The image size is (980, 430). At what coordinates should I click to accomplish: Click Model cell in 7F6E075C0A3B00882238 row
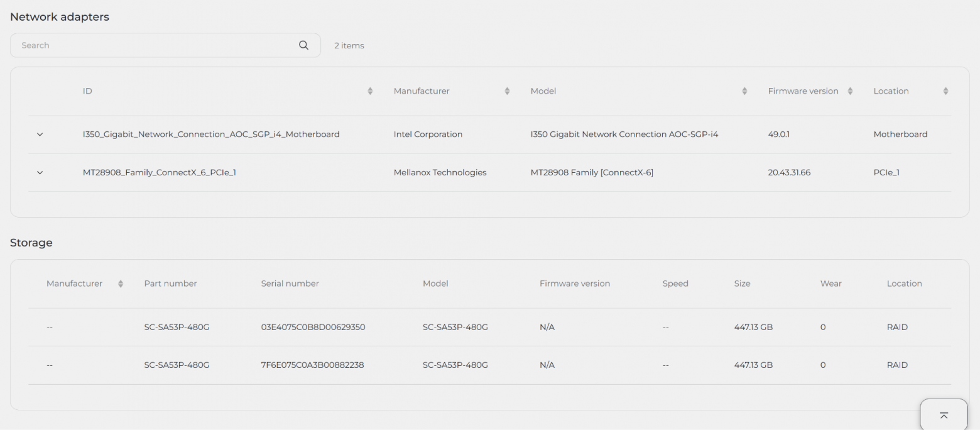click(x=455, y=365)
